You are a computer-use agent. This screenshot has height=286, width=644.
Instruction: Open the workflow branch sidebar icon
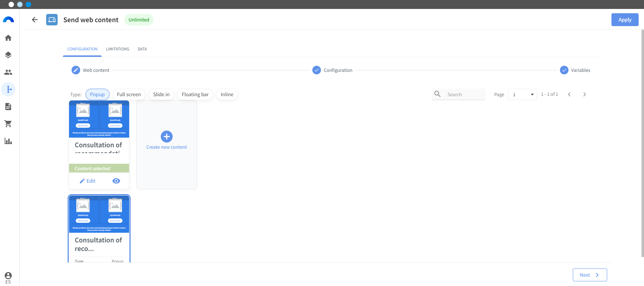click(8, 89)
